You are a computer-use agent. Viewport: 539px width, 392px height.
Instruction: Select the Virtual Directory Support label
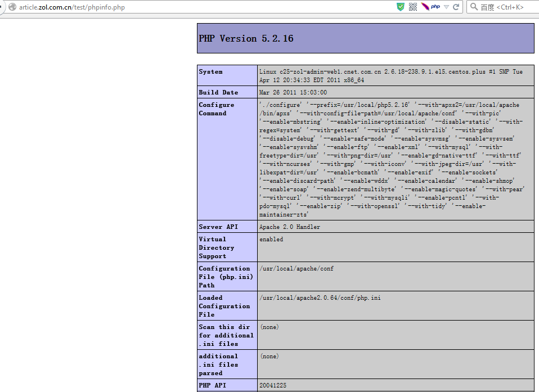pyautogui.click(x=216, y=247)
